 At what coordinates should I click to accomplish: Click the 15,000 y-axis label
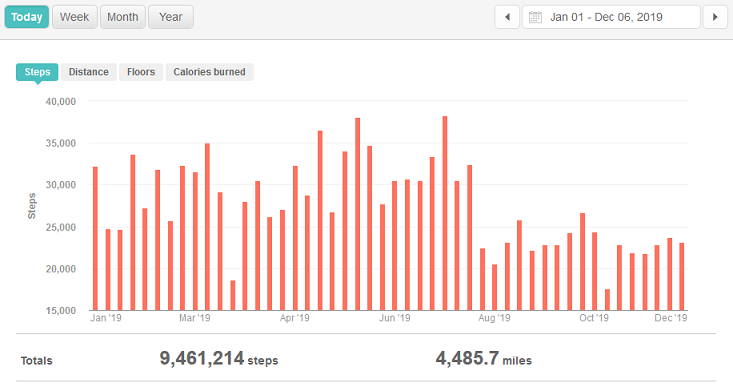coord(60,311)
